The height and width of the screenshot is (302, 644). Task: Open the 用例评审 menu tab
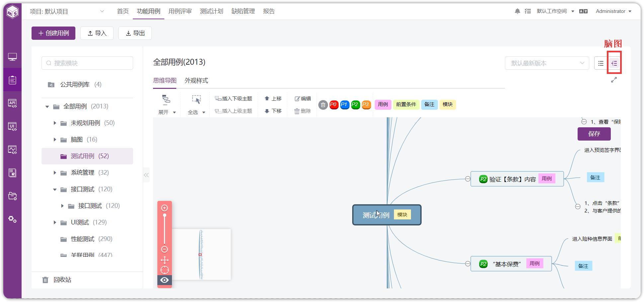(180, 11)
